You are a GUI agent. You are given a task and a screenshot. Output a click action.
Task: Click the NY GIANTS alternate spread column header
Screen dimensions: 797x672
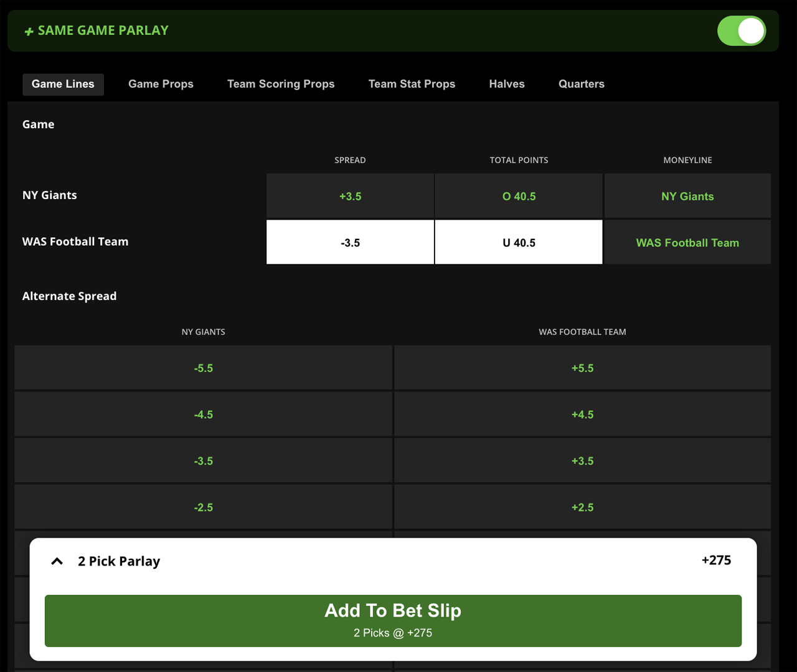[203, 332]
